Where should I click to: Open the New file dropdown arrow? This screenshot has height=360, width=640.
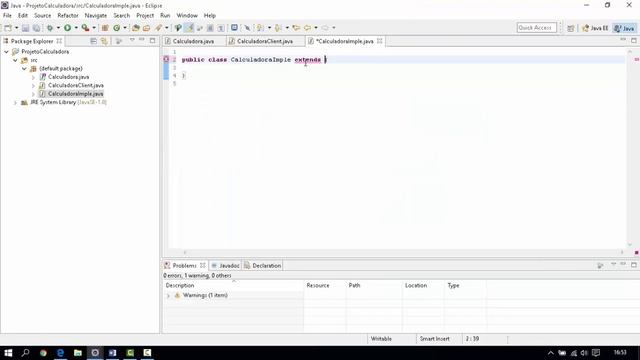coord(16,28)
